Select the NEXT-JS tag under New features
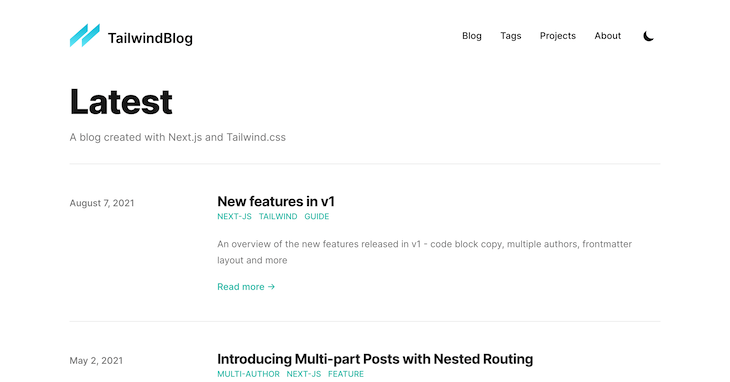 [234, 216]
